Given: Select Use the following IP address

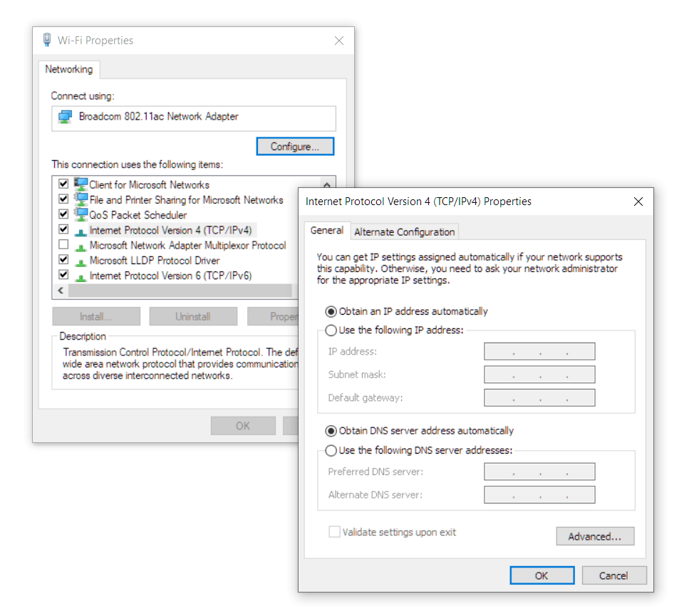Looking at the screenshot, I should [x=329, y=330].
